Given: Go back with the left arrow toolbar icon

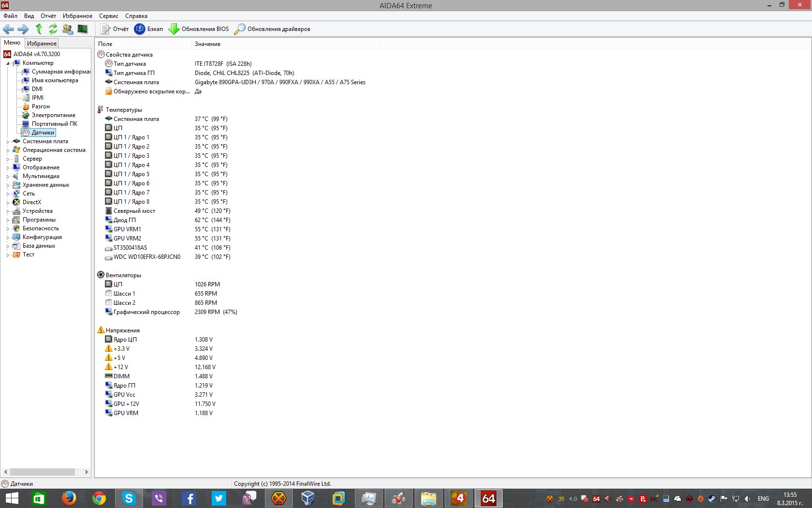Looking at the screenshot, I should pos(8,29).
